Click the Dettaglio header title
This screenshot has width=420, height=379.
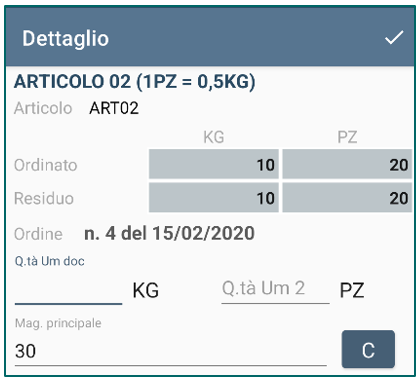click(65, 38)
